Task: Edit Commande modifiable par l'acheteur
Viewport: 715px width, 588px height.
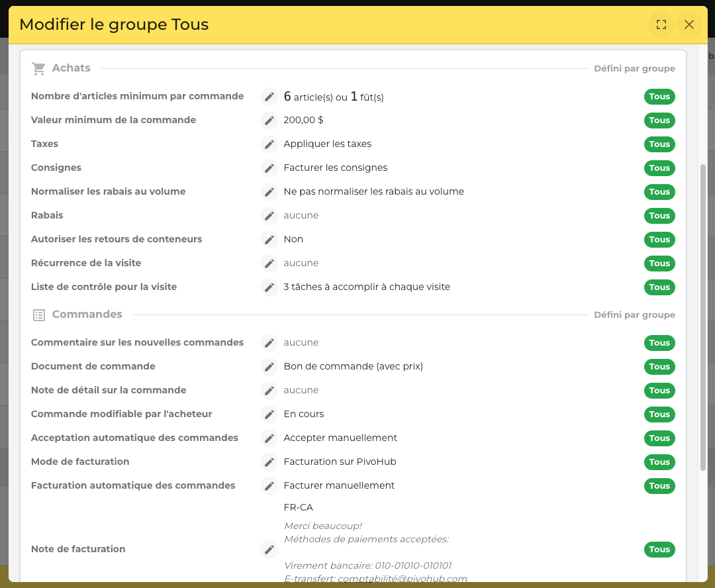Action: (x=269, y=415)
